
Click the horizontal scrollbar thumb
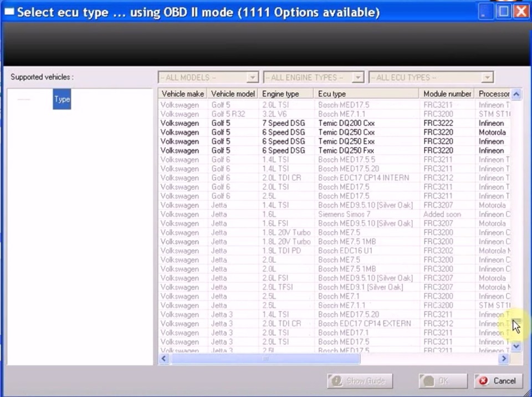coord(265,358)
